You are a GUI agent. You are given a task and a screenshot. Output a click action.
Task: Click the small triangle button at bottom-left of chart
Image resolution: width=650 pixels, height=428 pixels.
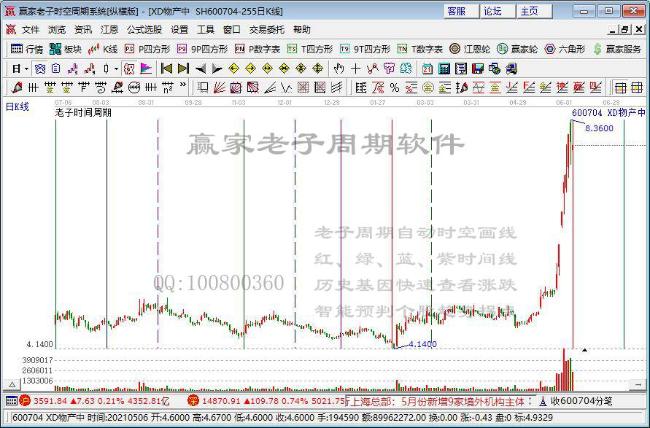12,385
